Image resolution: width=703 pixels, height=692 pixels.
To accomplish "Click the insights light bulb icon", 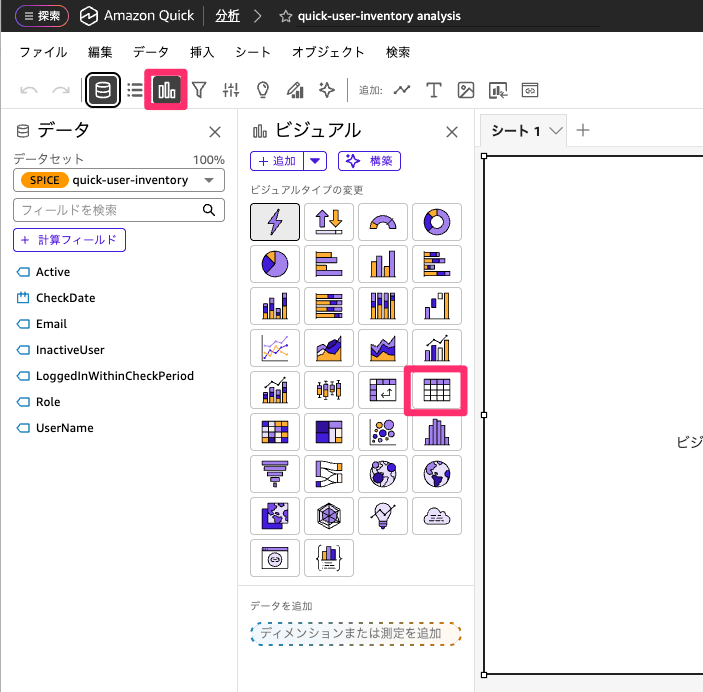I will tap(263, 90).
